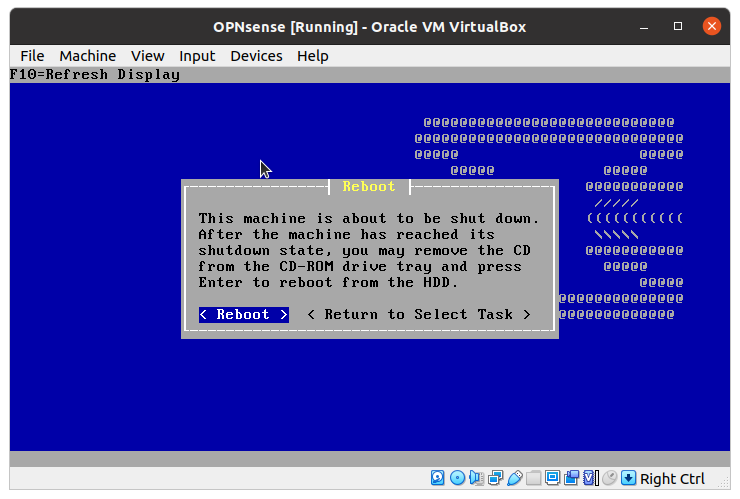Open the Devices menu
Screen dimensions: 740x499
point(256,56)
